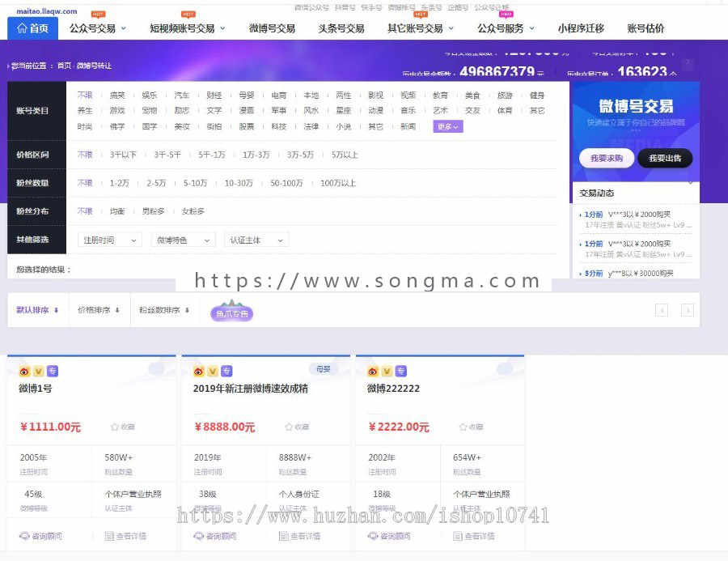
Task: Click V badge on 微博222222 card
Action: (387, 371)
